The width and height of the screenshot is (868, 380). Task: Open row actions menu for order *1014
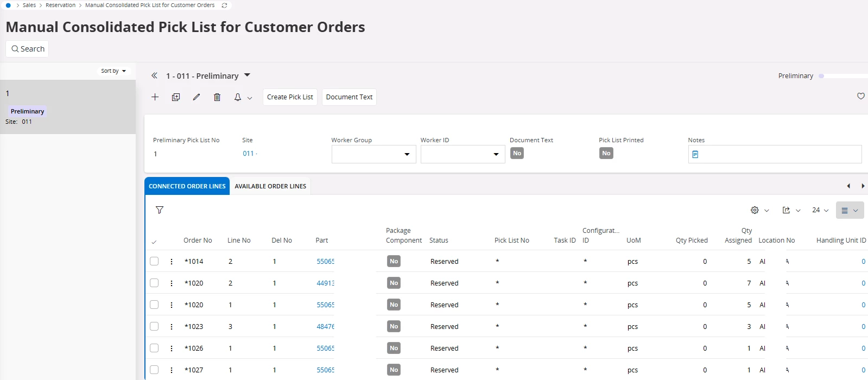[x=172, y=262]
